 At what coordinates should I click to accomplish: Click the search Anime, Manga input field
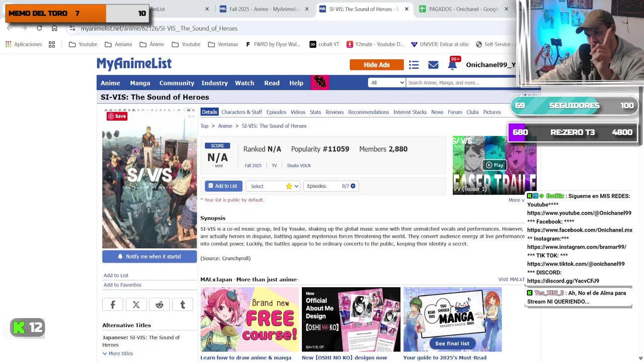(460, 82)
